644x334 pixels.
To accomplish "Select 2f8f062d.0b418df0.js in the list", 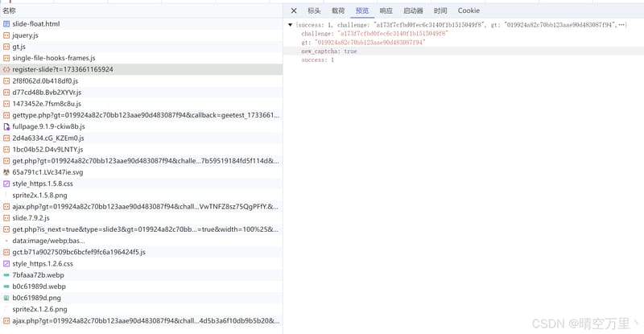I will 142,81.
